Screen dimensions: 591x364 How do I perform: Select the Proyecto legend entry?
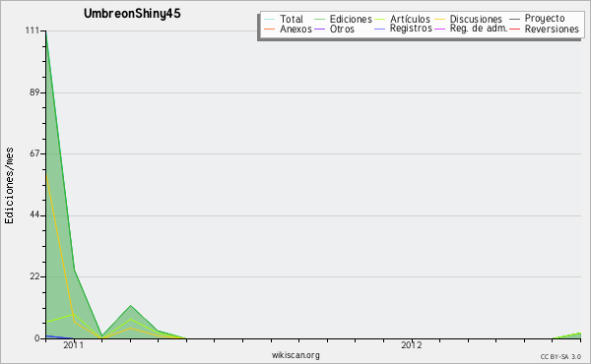pos(545,19)
